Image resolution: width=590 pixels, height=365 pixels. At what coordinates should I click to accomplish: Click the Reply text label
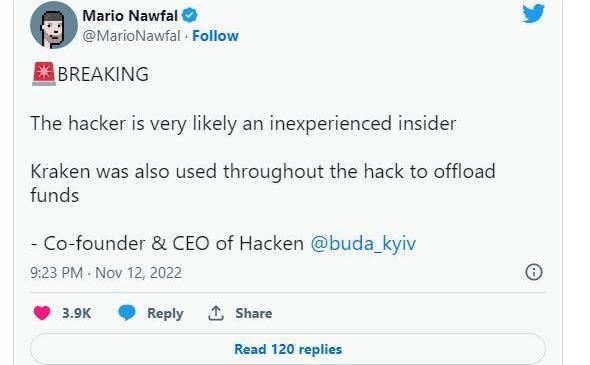pyautogui.click(x=165, y=313)
